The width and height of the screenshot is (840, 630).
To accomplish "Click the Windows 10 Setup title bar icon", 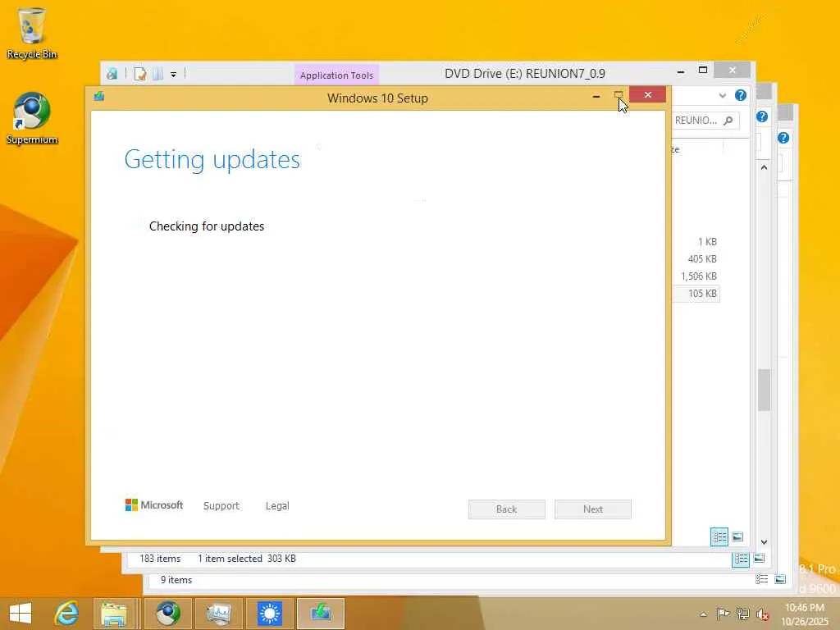I will coord(99,97).
